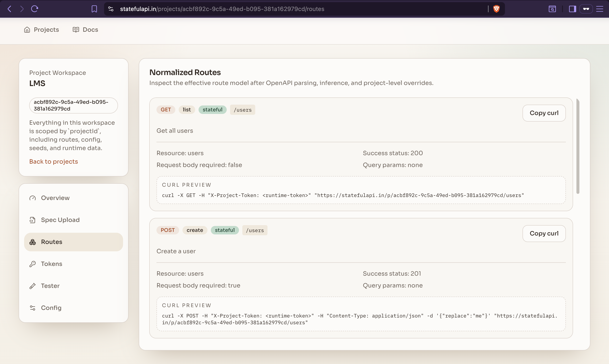Open Docs using the book icon

[76, 29]
